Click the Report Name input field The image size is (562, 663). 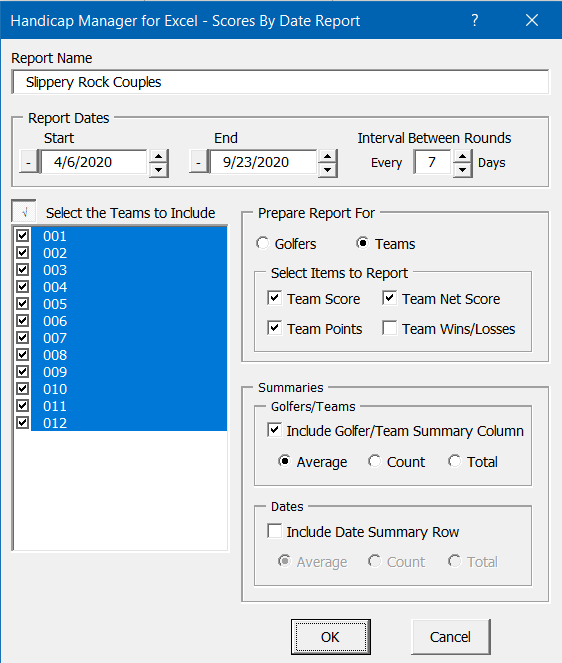click(280, 82)
